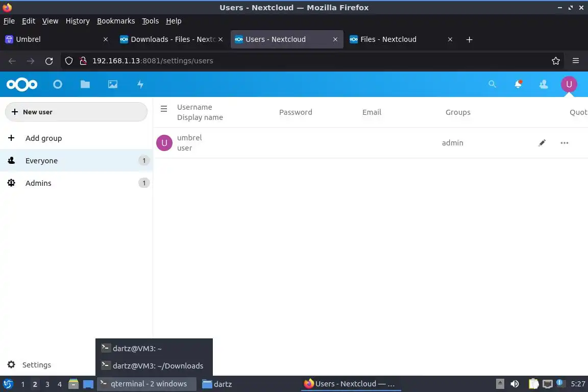Open the Dashboard circle icon
Screen dimensions: 588x392
[x=57, y=84]
